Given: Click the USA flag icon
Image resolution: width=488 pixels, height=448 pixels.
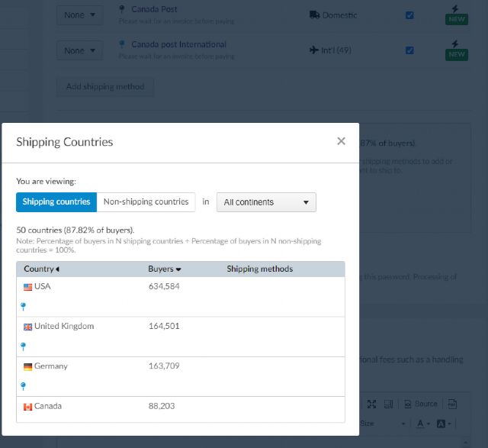Looking at the screenshot, I should [x=28, y=287].
